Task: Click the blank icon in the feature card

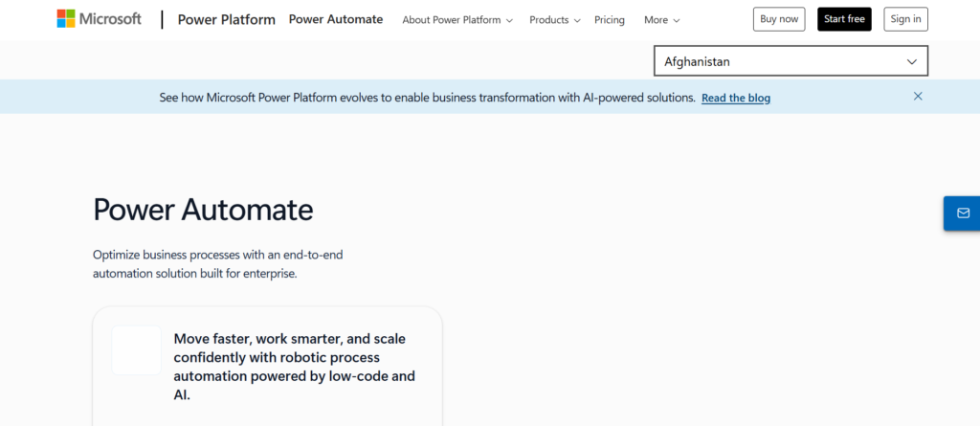Action: 137,350
